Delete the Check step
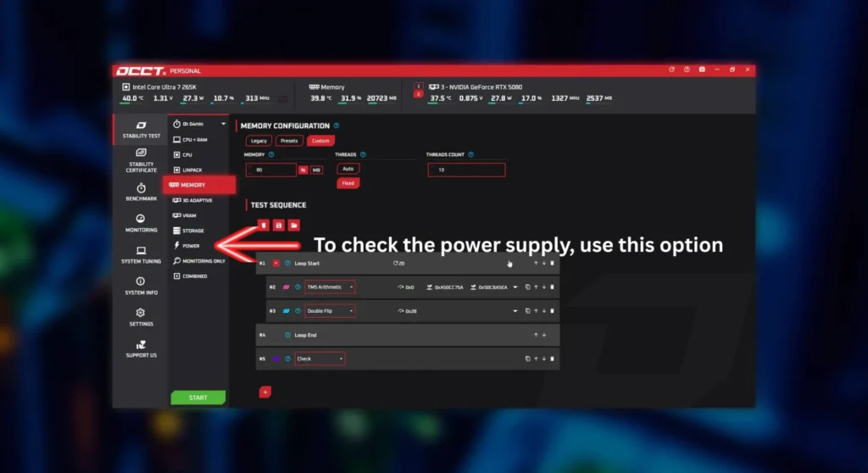The width and height of the screenshot is (868, 473). (552, 359)
